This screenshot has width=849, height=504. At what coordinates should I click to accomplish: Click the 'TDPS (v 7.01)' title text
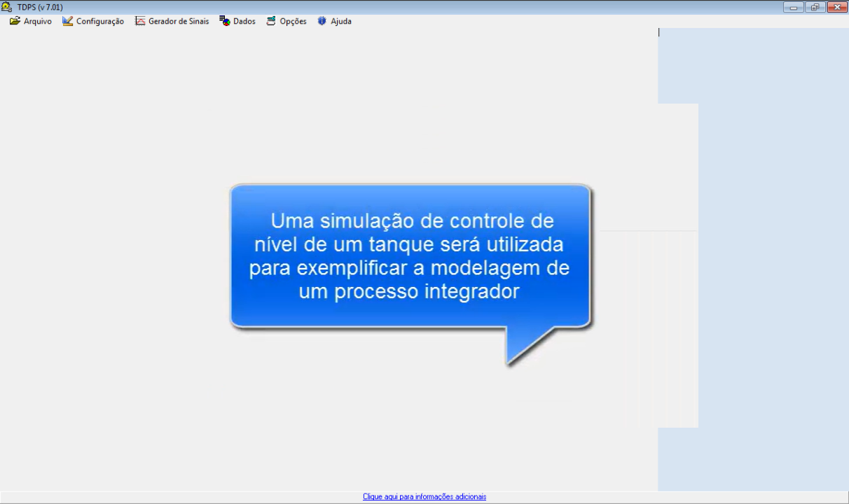[40, 7]
